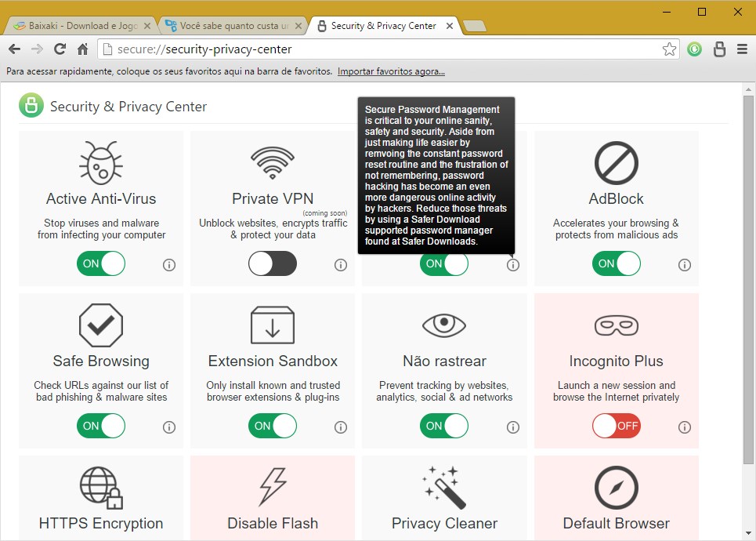756x541 pixels.
Task: Click the Não rastrear title
Action: (444, 361)
